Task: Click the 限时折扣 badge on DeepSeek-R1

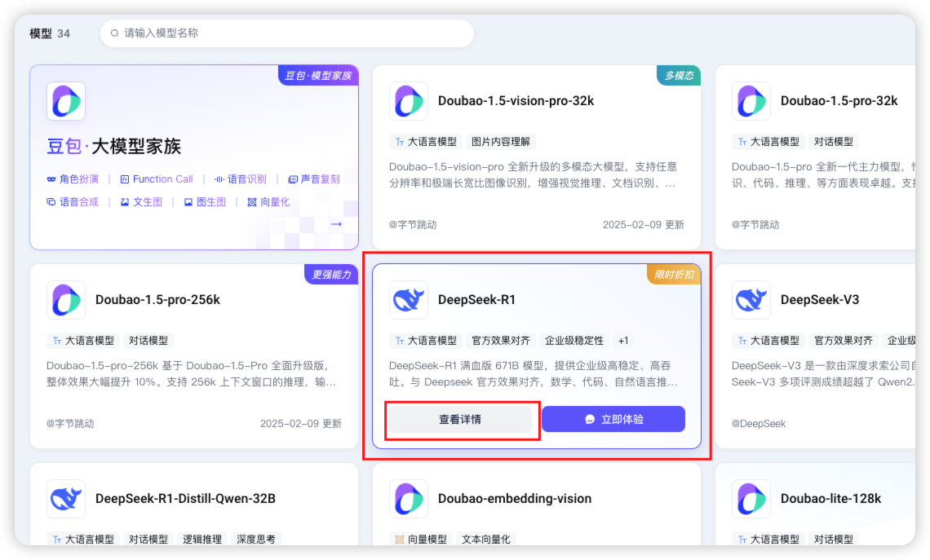Action: [674, 275]
